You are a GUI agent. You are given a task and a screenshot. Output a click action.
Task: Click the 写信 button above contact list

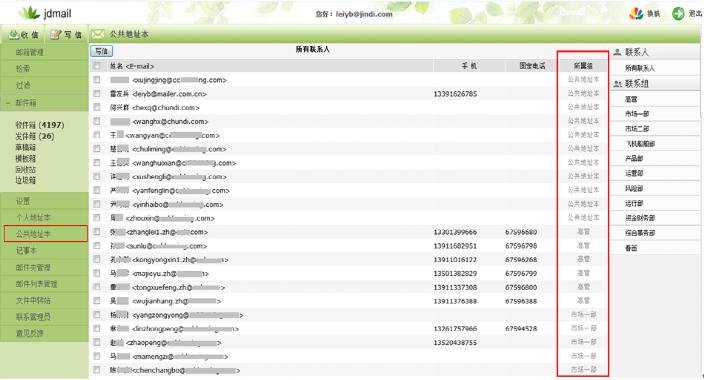(101, 51)
